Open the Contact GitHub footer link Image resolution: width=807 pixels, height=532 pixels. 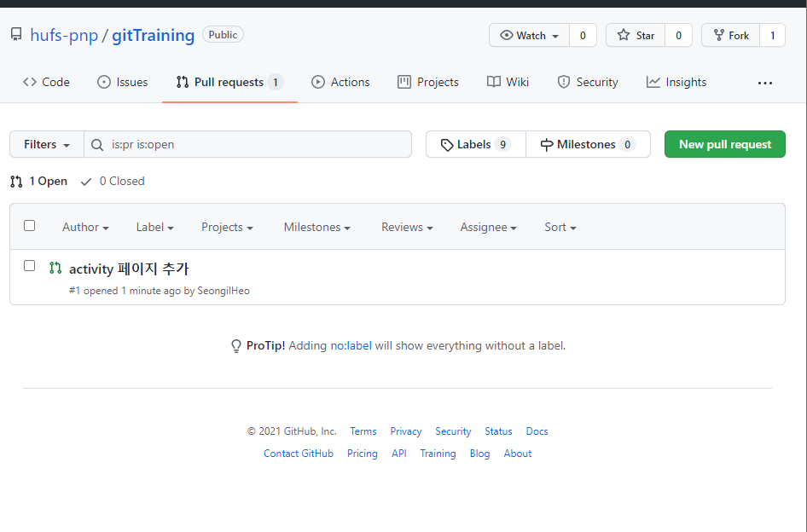tap(299, 454)
